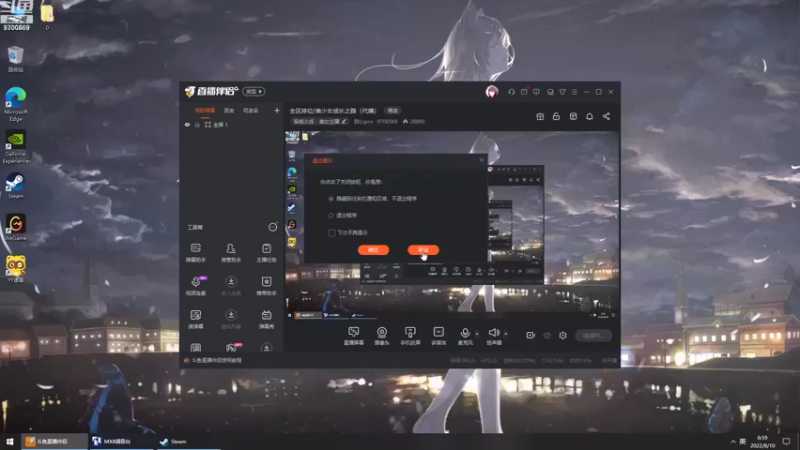Click the record video icon near settings
This screenshot has height=450, width=800.
coord(531,335)
